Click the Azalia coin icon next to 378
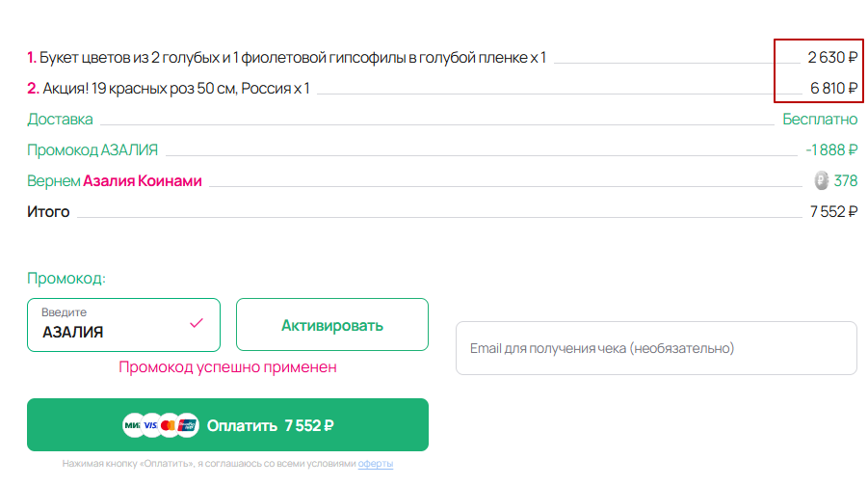The image size is (868, 486). [822, 180]
